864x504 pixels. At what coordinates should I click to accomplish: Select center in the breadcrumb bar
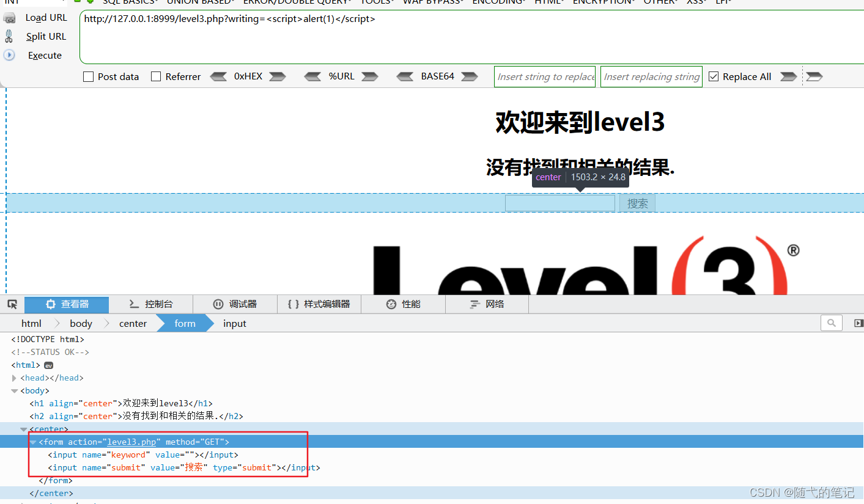(x=133, y=323)
